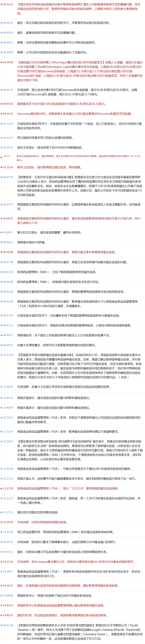This screenshot has height=644, width=145.
Task: Open red headline ending "美国可能无条件恢复使用强生疫苗。"
Action: click(67, 252)
